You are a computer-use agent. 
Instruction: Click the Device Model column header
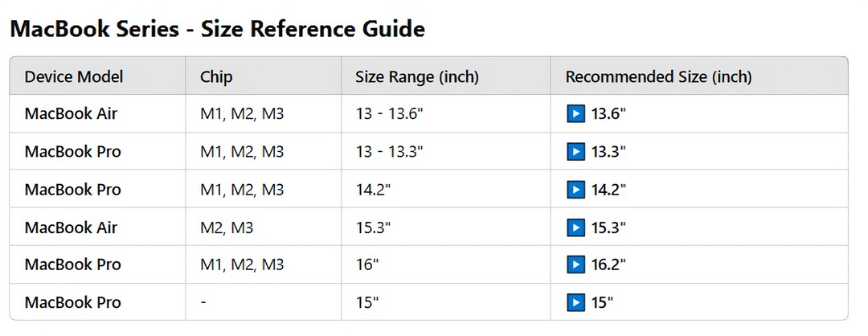click(74, 77)
